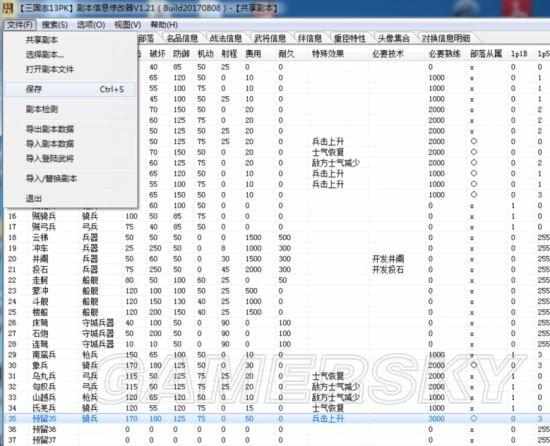Switch to the 战法信息 tab
Image resolution: width=550 pixels, height=446 pixels.
coord(226,38)
